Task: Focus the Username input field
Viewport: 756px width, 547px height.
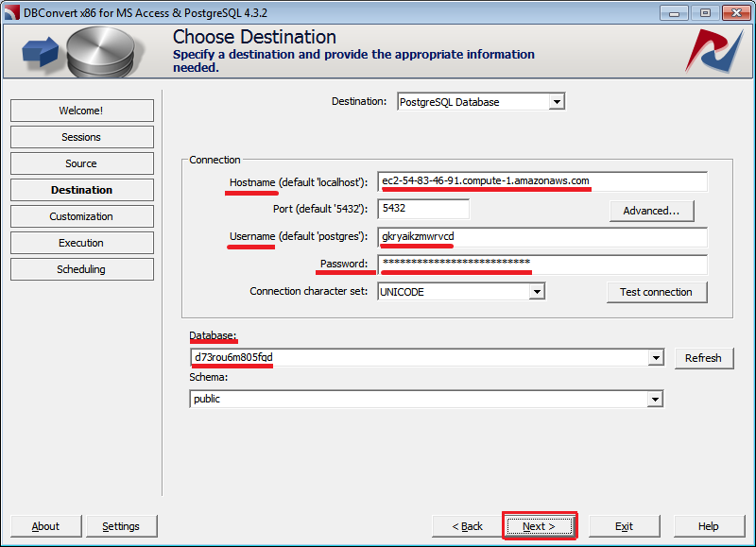Action: (x=542, y=237)
